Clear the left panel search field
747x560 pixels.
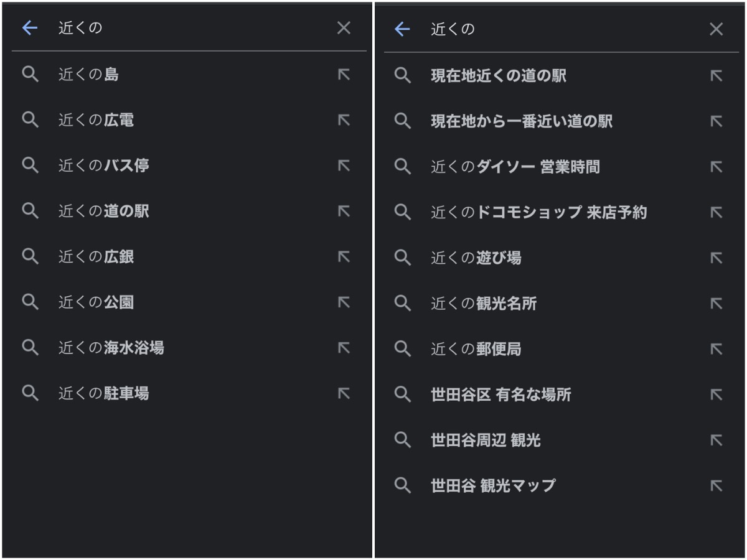(344, 28)
